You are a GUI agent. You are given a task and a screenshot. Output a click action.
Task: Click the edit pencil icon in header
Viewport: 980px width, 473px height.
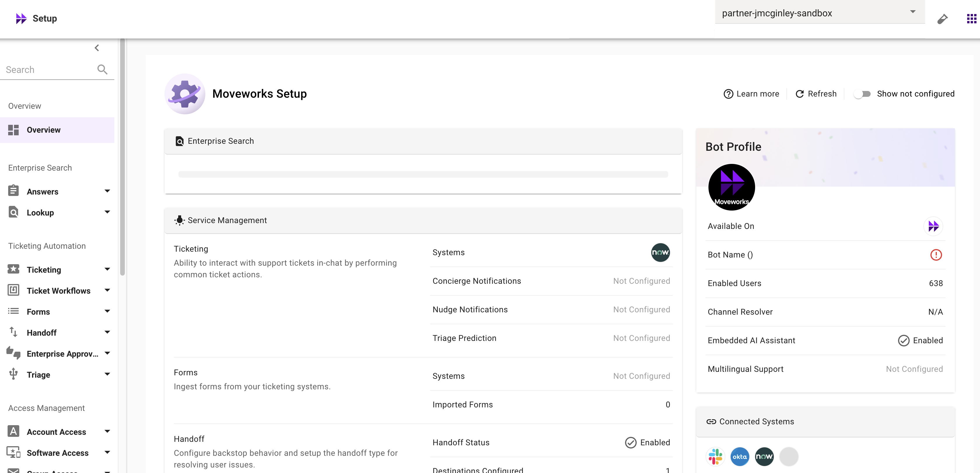(x=942, y=19)
